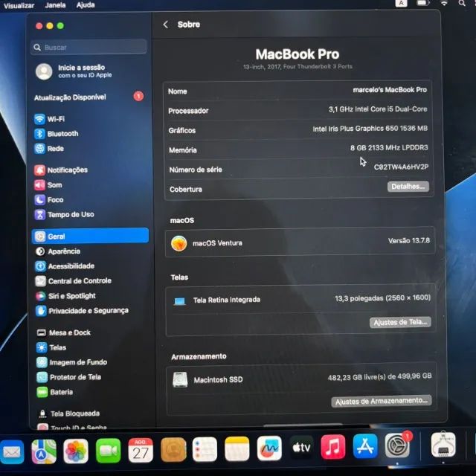Open Wi-Fi status in menu bar
The width and height of the screenshot is (476, 476).
(444, 3)
